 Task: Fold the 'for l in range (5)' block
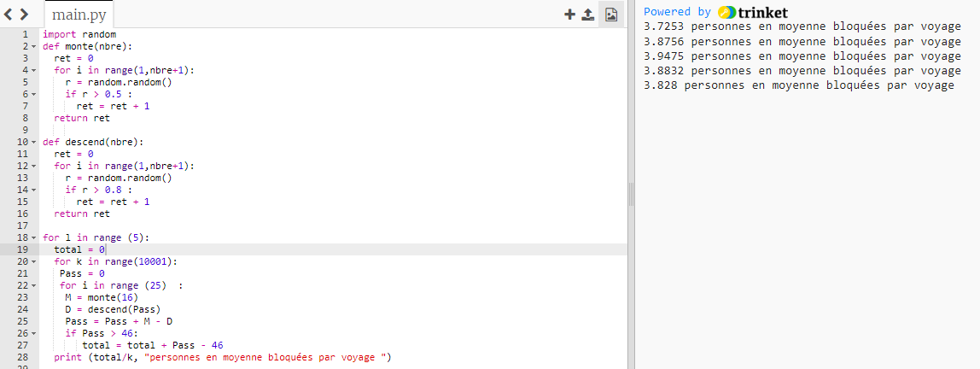coord(34,237)
